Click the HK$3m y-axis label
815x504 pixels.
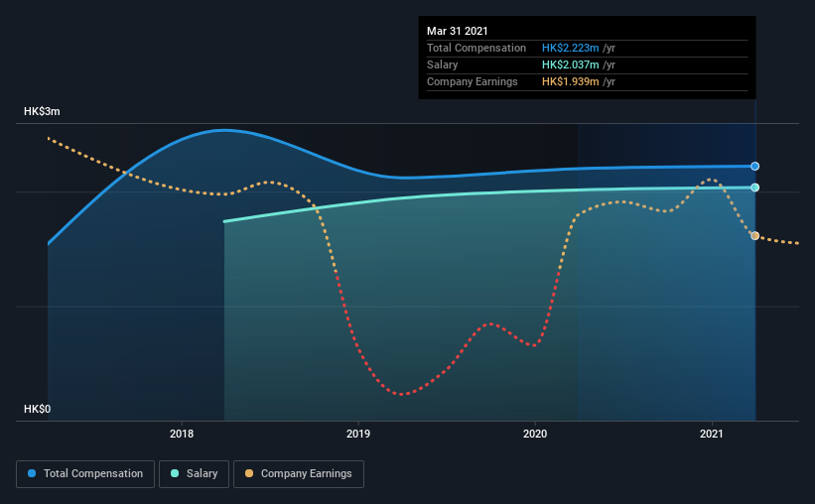42,112
